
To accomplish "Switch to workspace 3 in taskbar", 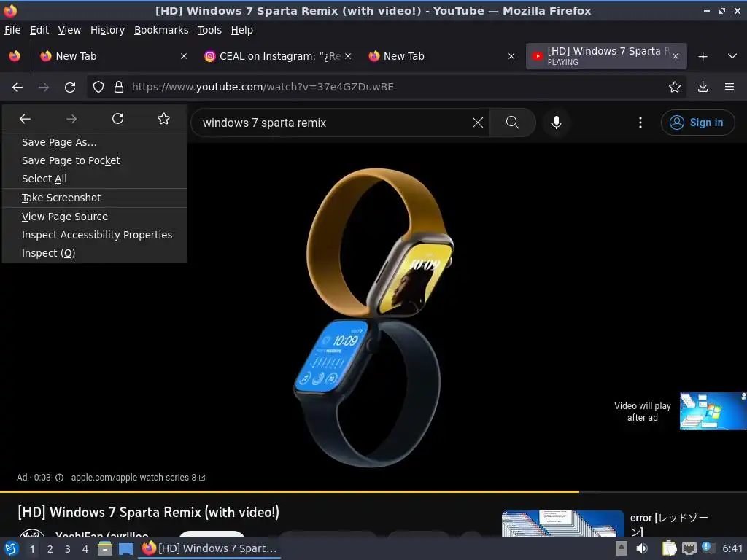I will point(68,549).
